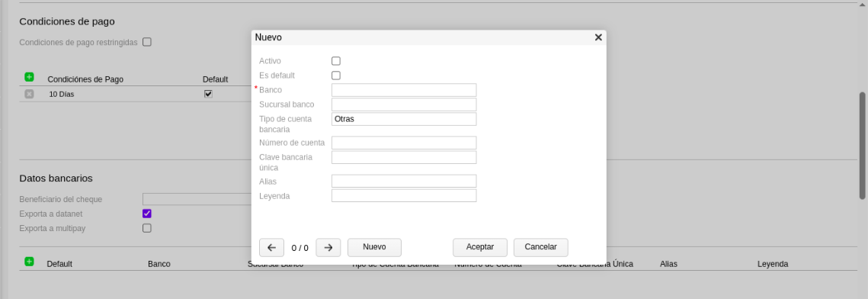
Task: Click the Banco input field
Action: (x=404, y=90)
